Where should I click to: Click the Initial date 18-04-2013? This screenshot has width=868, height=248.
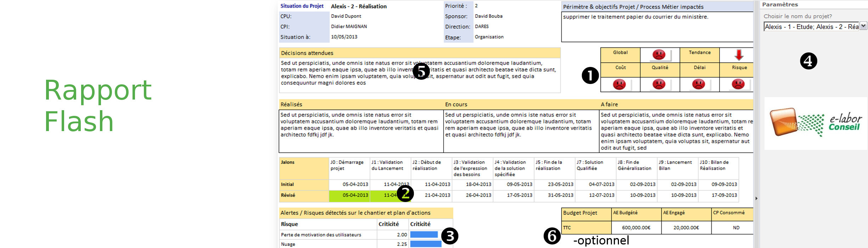click(478, 185)
